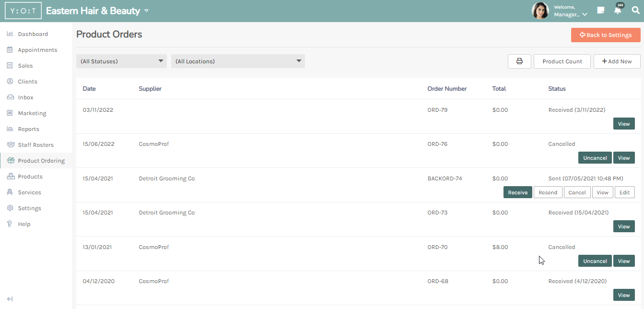View order ORD-68
Viewport: 644px width, 309px height.
coord(624,295)
